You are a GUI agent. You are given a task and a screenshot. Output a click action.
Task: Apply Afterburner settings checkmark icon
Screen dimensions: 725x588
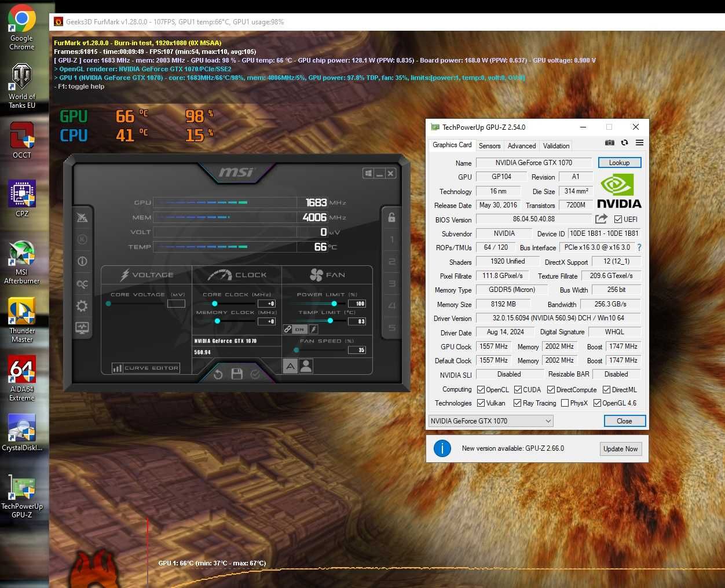point(255,374)
